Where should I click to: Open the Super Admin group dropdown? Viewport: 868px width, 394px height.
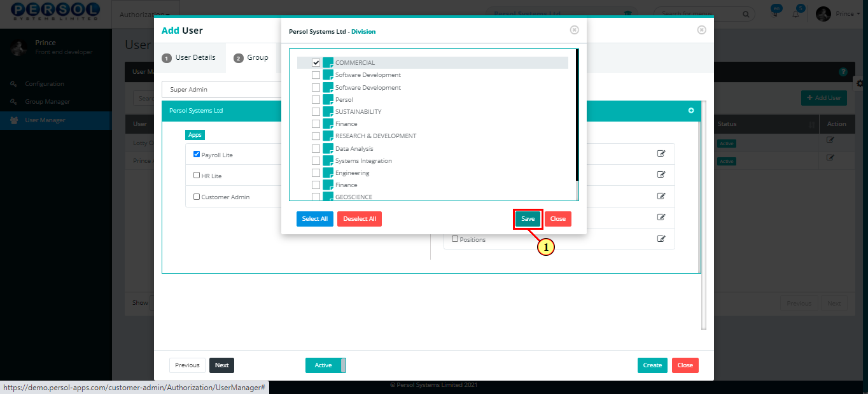coord(221,89)
